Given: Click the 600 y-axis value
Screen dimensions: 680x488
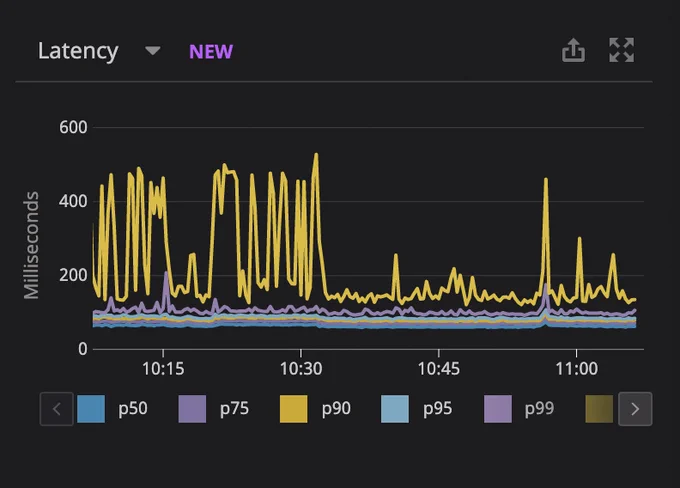Looking at the screenshot, I should tap(73, 128).
